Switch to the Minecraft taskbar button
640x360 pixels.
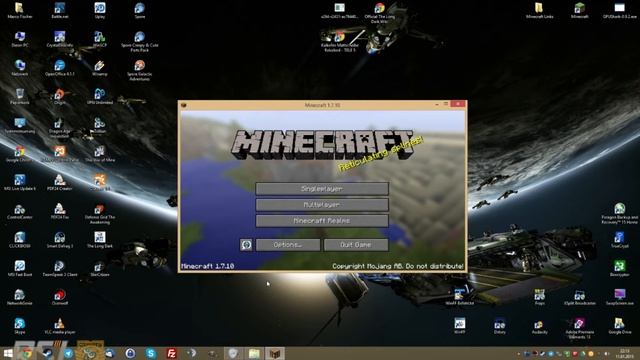point(275,353)
